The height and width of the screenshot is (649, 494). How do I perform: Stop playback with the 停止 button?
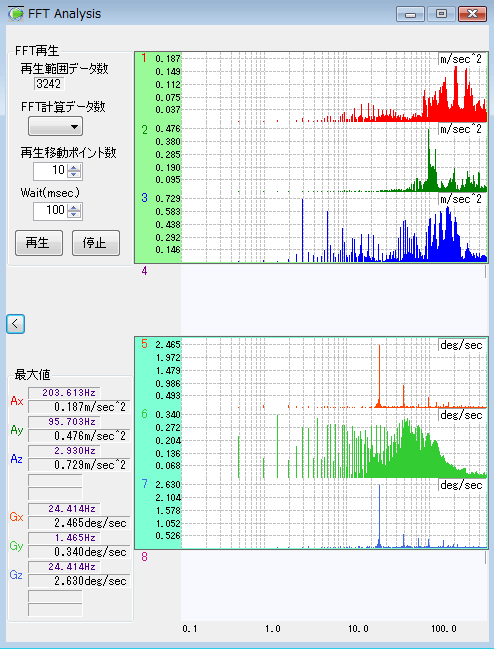click(x=96, y=243)
